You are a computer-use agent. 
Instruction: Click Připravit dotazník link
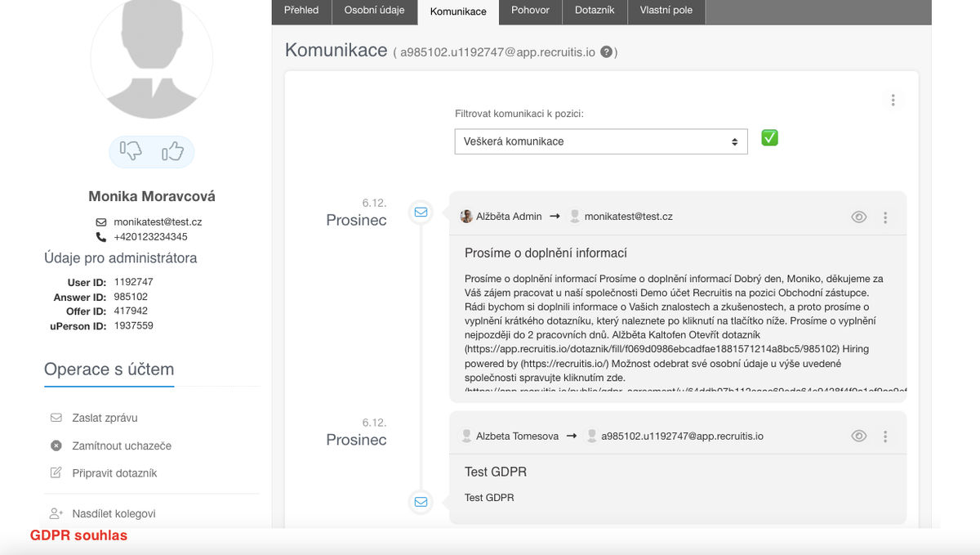coord(114,473)
